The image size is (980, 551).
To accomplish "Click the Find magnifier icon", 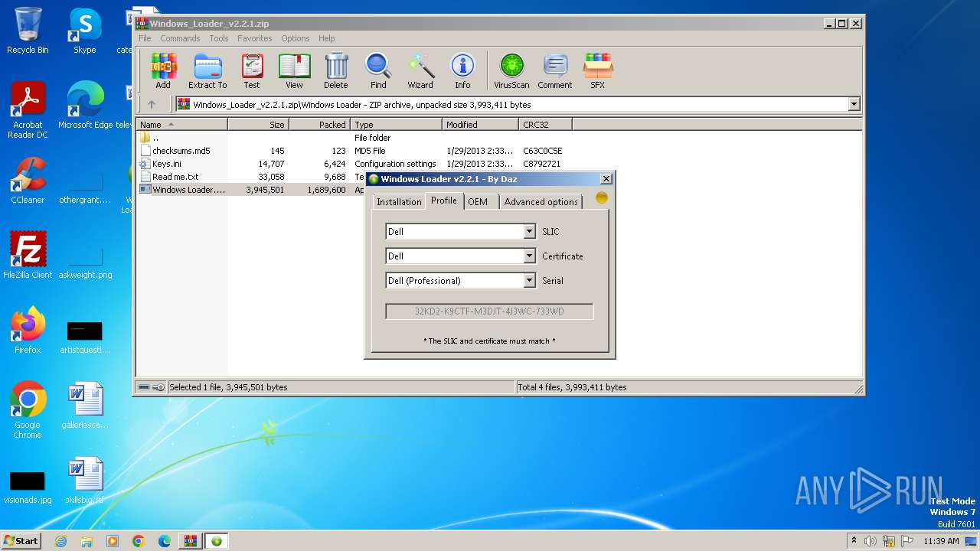I will (x=378, y=70).
